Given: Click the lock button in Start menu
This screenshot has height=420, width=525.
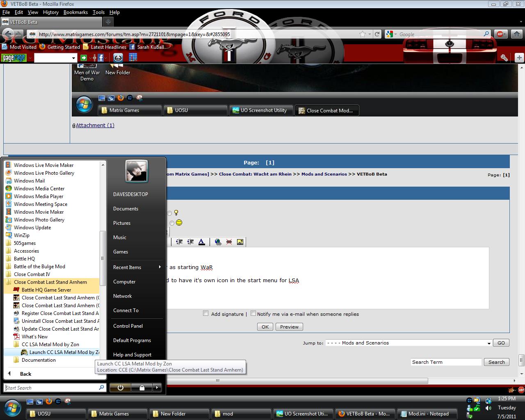Looking at the screenshot, I should point(142,388).
